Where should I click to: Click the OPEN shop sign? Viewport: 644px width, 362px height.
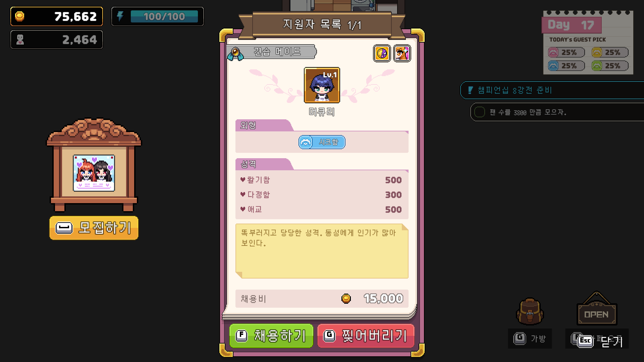point(597,310)
